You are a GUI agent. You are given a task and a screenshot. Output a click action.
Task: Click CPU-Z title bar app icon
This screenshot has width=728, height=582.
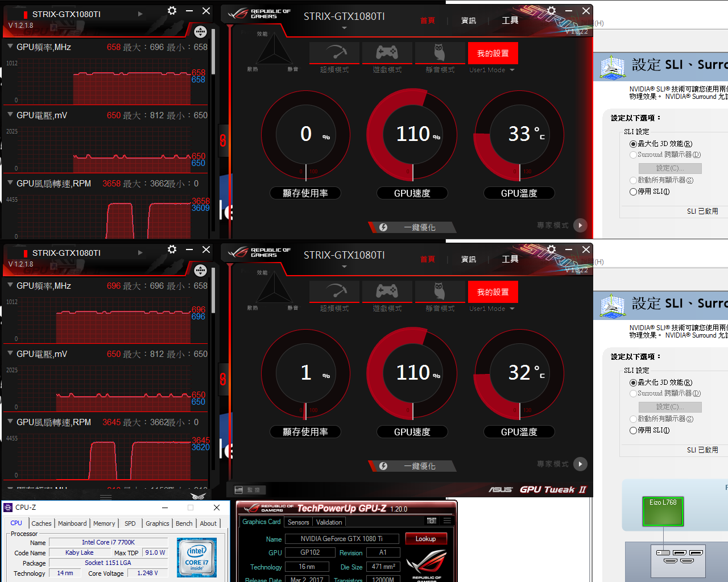[8, 508]
